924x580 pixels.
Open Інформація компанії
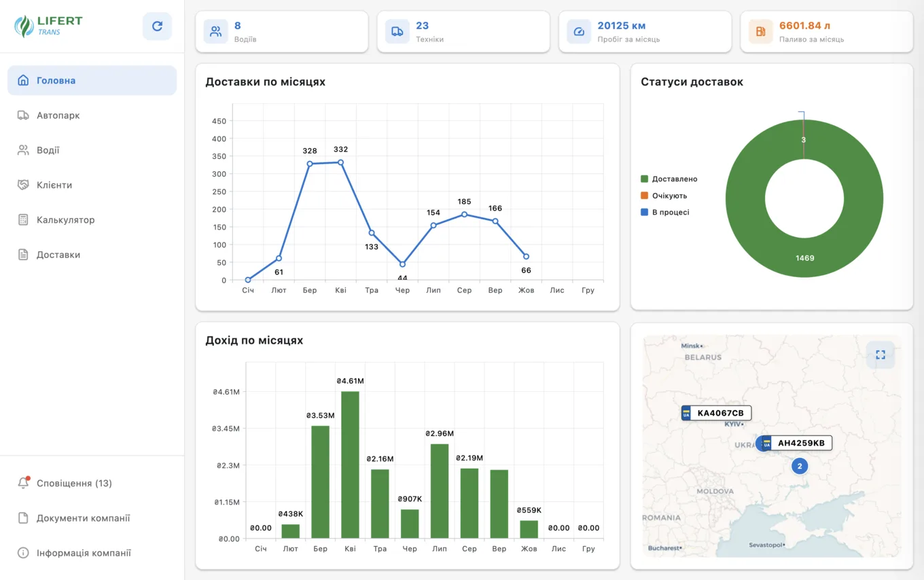pyautogui.click(x=92, y=553)
